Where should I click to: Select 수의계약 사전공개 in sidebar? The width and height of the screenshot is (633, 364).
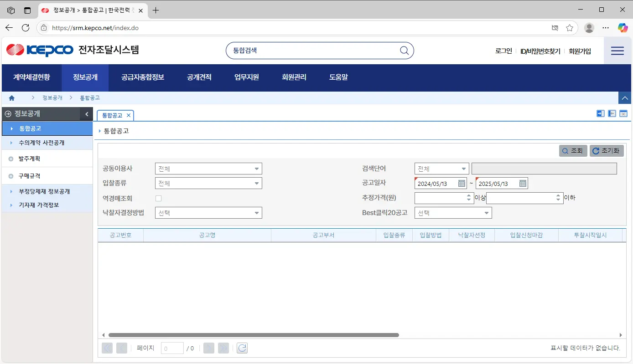(x=47, y=143)
